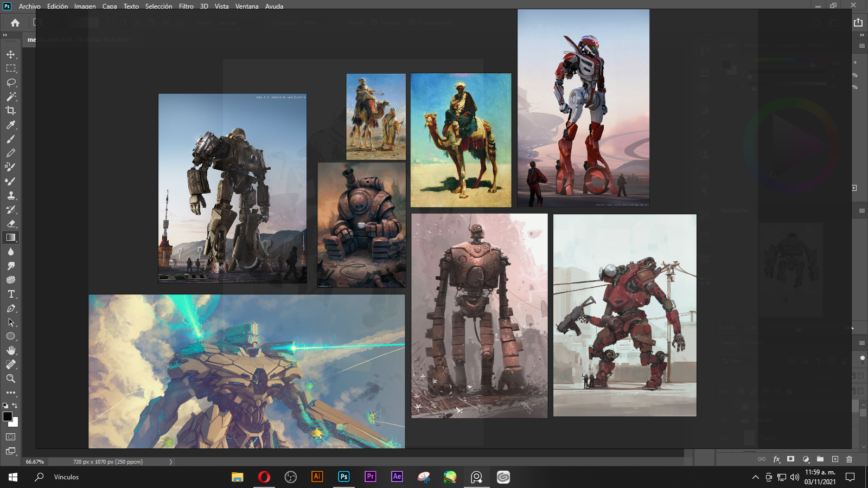Select the Clone Stamp tool
Viewport: 868px width, 488px height.
11,195
